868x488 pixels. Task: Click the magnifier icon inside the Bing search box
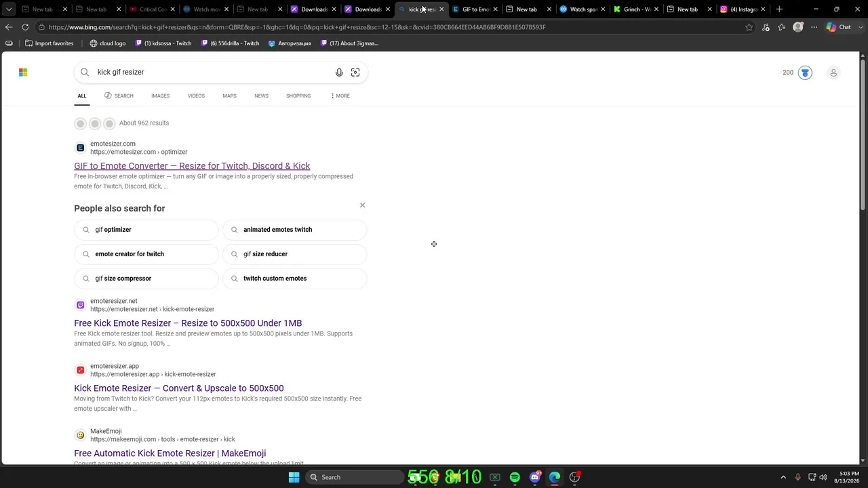pos(85,72)
